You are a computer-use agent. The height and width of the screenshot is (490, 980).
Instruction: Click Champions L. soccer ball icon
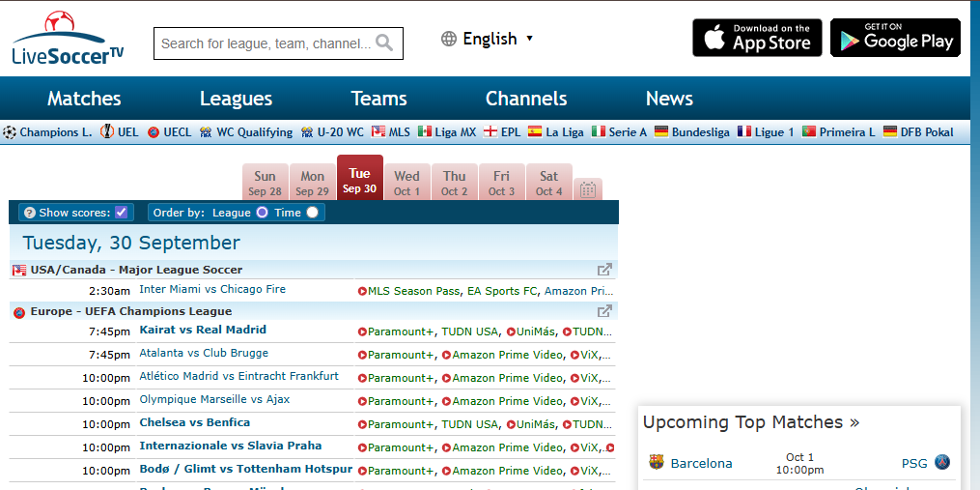point(10,132)
